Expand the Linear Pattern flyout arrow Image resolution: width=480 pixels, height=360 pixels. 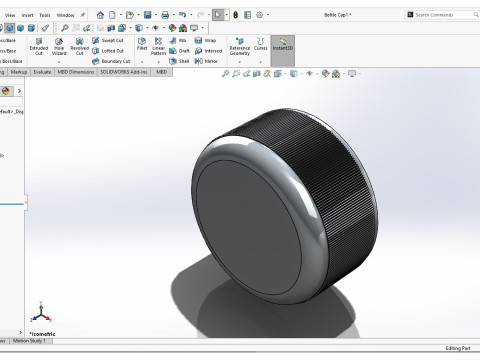pyautogui.click(x=158, y=62)
